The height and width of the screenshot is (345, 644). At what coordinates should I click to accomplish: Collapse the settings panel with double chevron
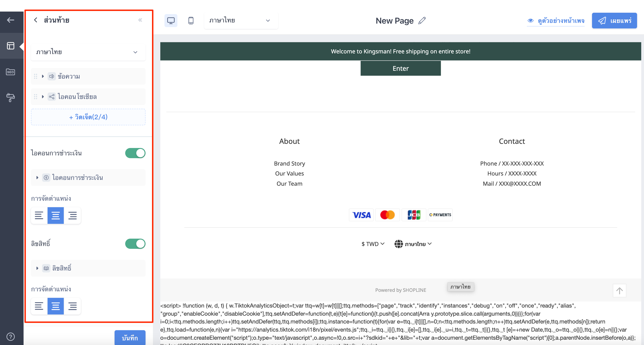140,20
